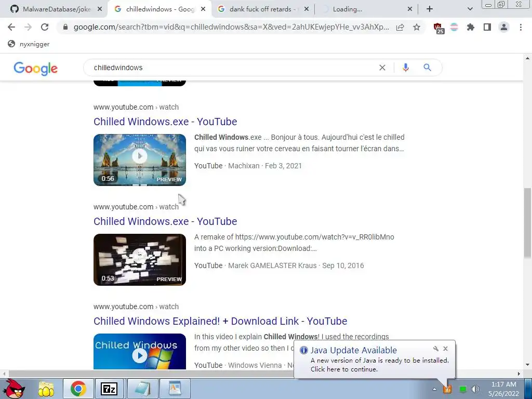This screenshot has width=532, height=399.
Task: Click 'Machixan · Feb 3, 2021' text
Action: [264, 166]
